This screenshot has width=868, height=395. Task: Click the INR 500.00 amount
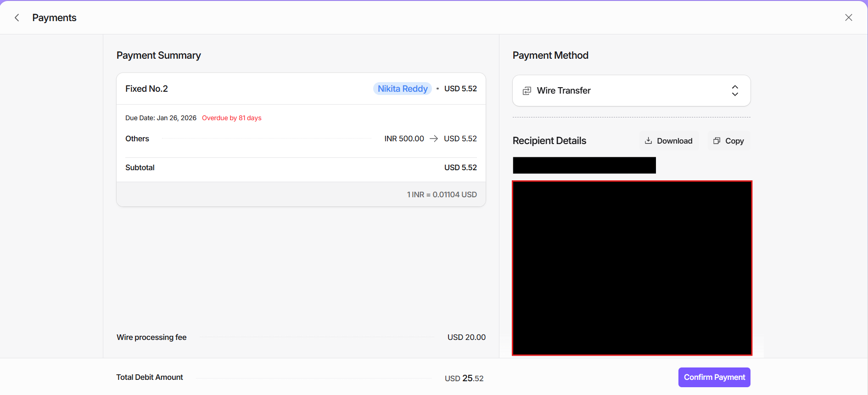[x=404, y=139]
